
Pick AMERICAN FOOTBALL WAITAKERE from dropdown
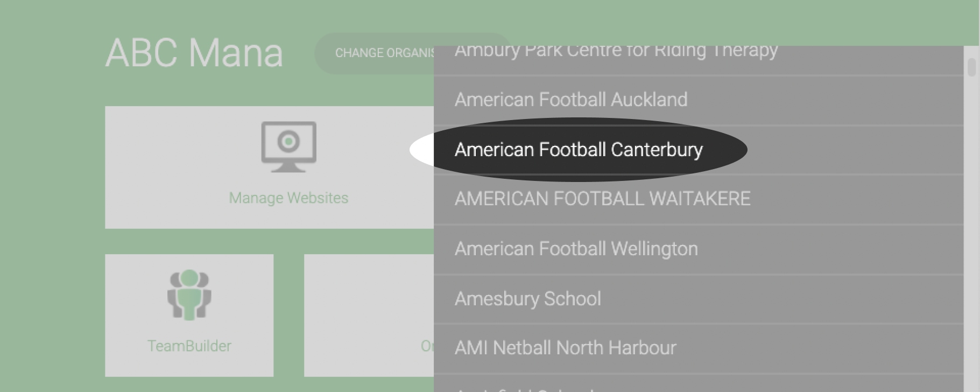(698, 199)
